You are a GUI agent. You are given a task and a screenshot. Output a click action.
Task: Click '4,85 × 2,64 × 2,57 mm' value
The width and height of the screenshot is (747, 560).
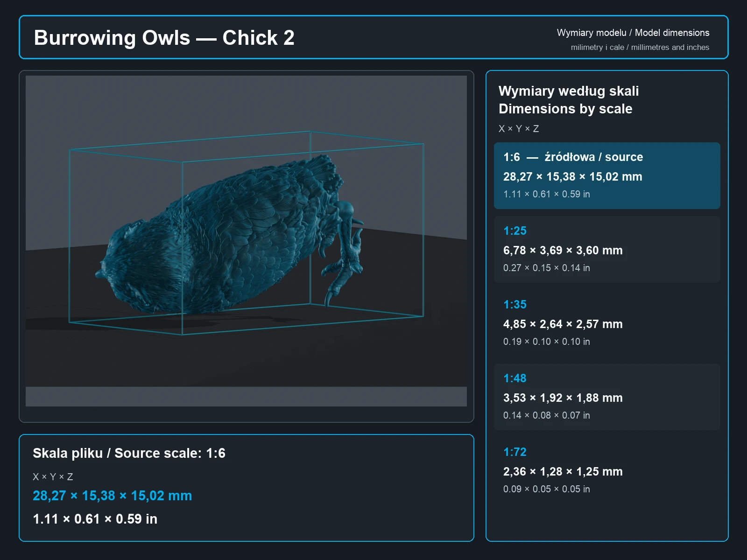(563, 324)
